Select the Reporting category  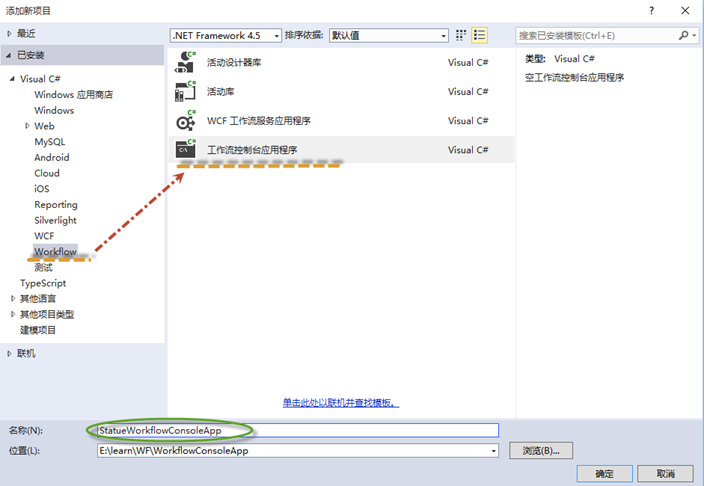(56, 205)
